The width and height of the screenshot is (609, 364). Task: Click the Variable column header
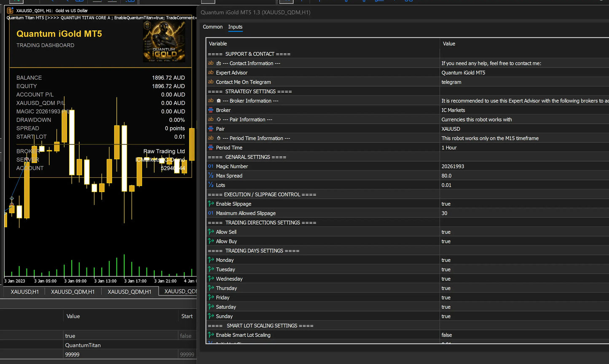pyautogui.click(x=218, y=44)
